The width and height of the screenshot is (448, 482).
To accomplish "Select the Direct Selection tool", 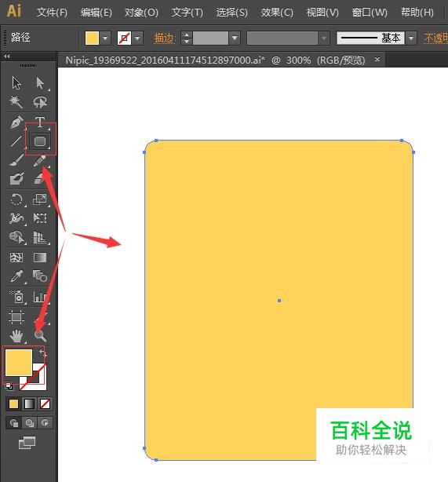I will coord(40,83).
